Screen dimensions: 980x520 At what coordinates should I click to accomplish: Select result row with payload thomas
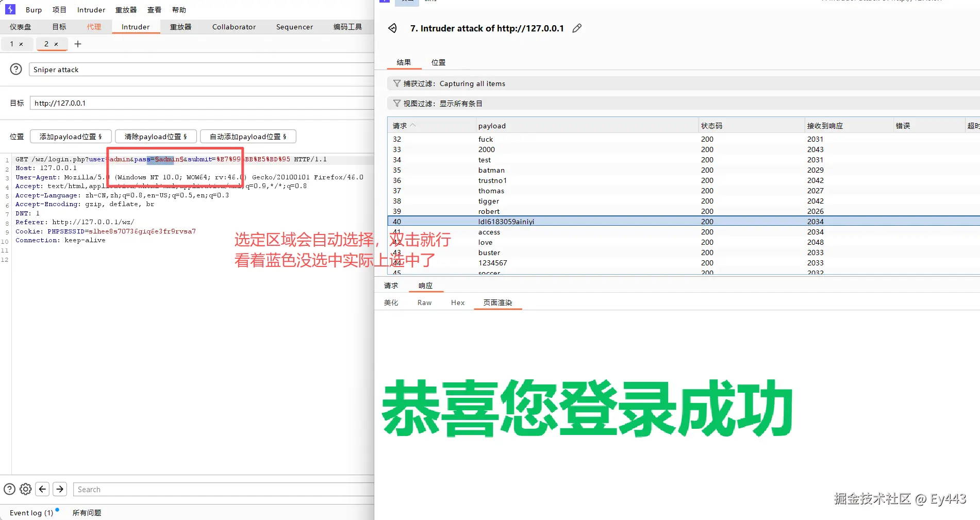coord(684,191)
